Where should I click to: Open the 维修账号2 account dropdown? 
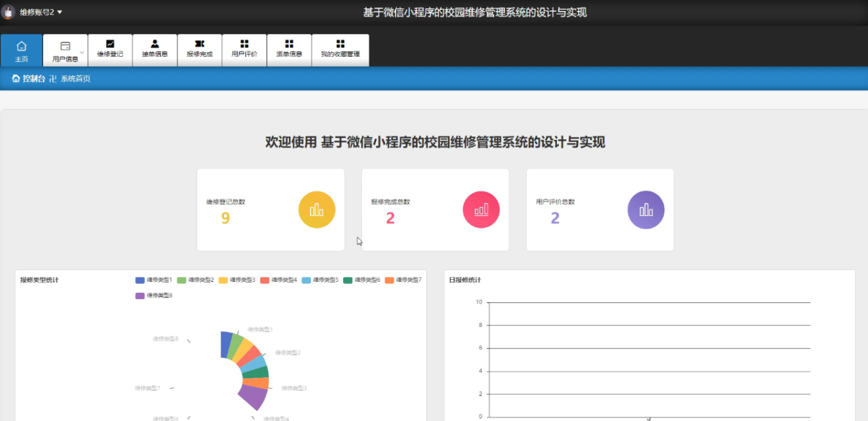coord(41,12)
